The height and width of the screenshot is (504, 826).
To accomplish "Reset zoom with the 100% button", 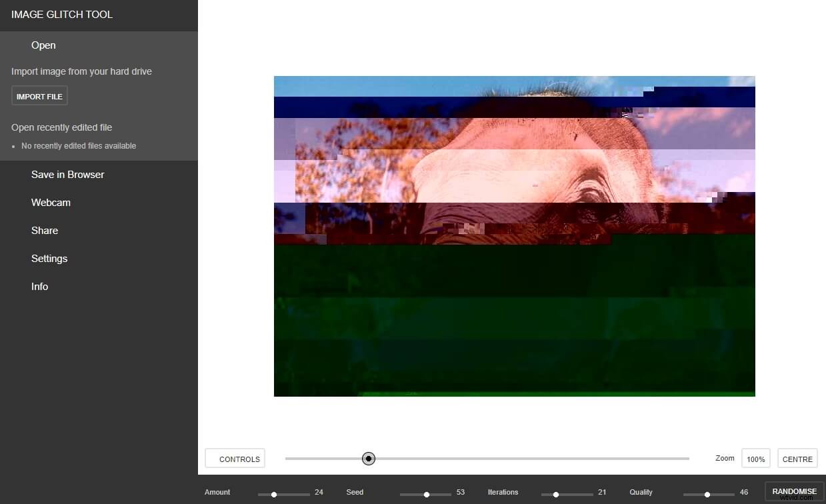I will [x=755, y=459].
